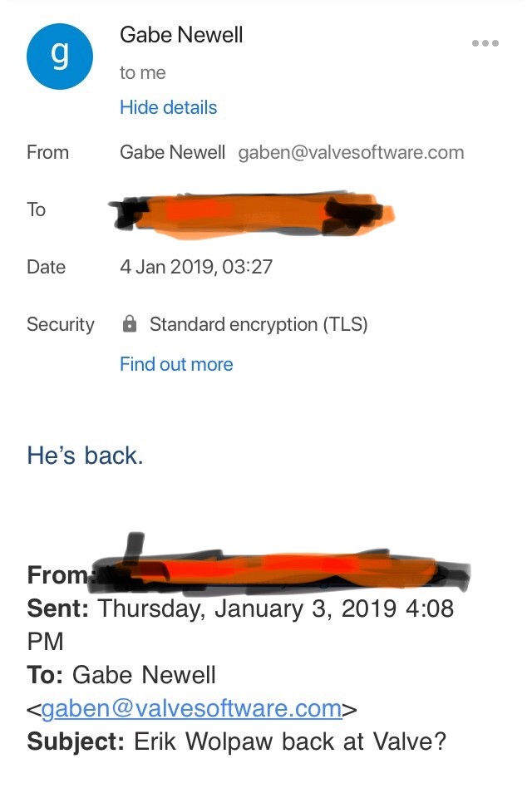Select the message text He's back.
532x798 pixels.
pos(85,456)
